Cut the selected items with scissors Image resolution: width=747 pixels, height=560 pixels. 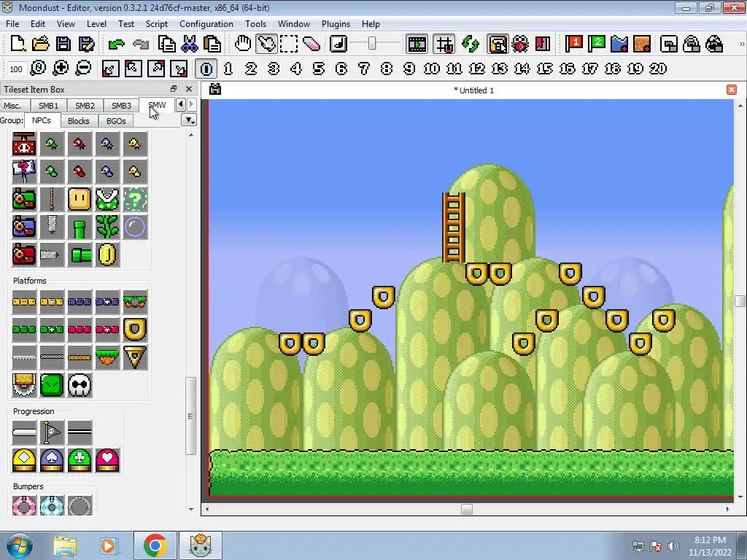click(189, 44)
